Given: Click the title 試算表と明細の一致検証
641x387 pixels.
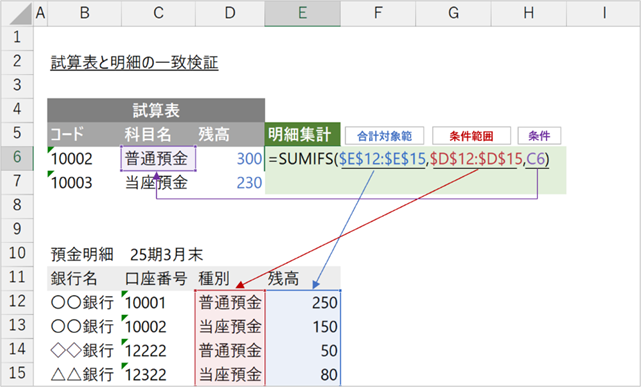Looking at the screenshot, I should (x=134, y=63).
